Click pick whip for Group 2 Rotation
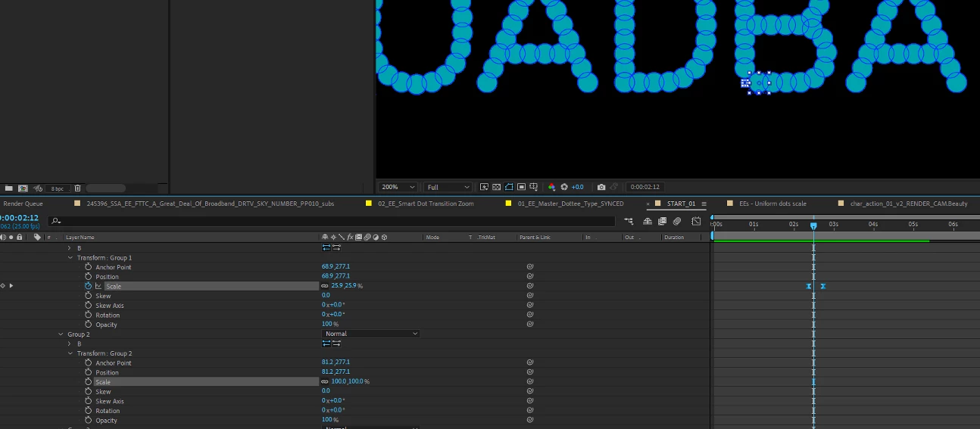The width and height of the screenshot is (980, 429). click(x=530, y=410)
